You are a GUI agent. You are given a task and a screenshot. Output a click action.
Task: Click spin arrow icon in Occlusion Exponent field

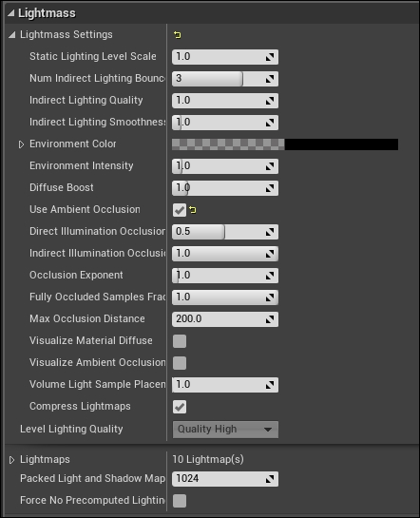coord(270,276)
